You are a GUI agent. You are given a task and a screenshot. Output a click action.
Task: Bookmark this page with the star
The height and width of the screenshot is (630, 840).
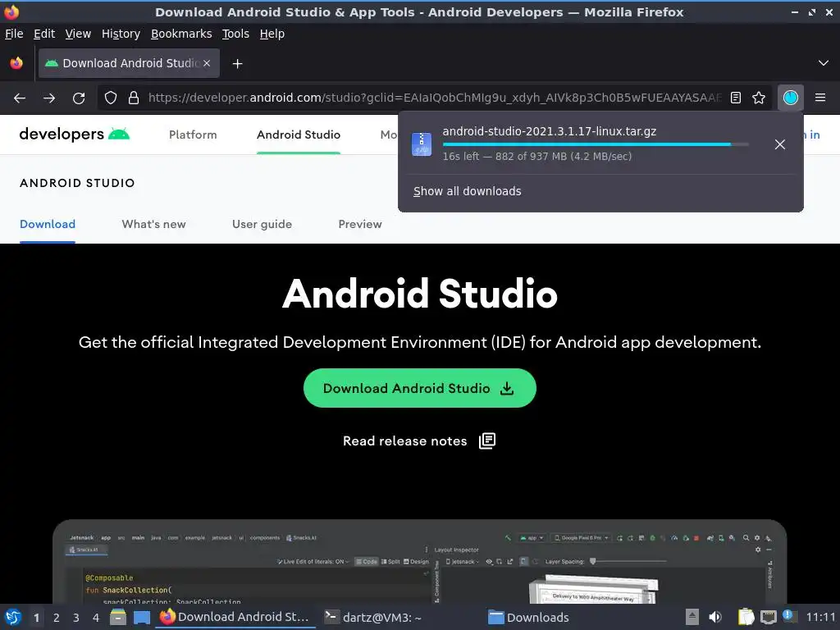(x=759, y=98)
